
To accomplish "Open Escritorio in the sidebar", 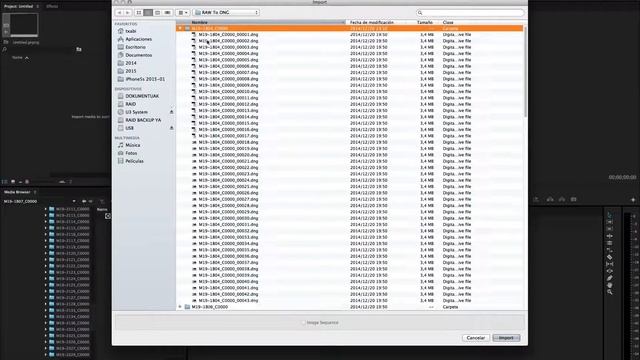I will tap(136, 47).
